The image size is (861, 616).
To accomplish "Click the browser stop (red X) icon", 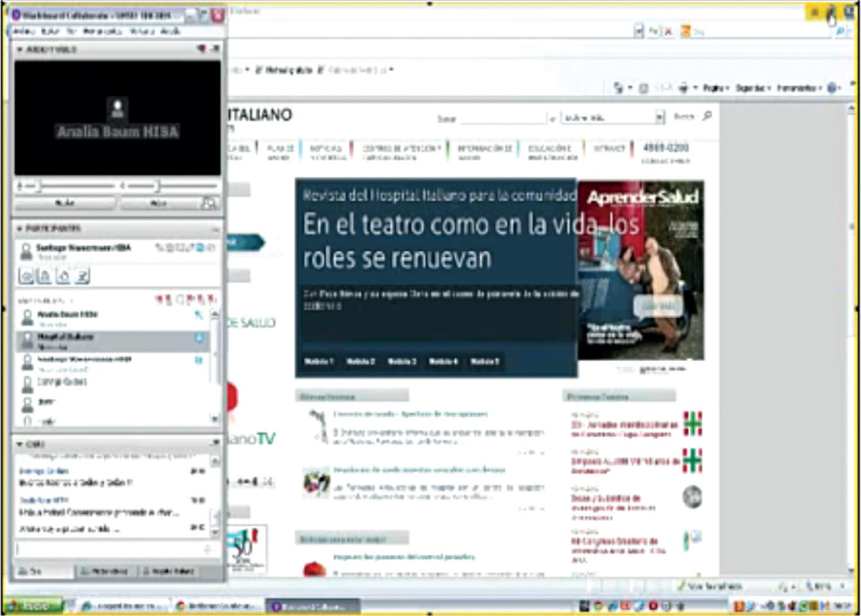I will [x=668, y=31].
